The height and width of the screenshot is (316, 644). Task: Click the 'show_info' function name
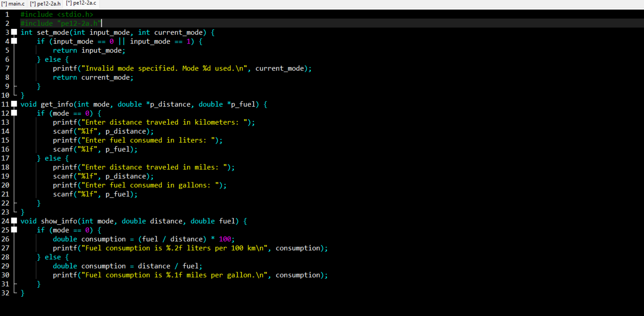tap(59, 221)
